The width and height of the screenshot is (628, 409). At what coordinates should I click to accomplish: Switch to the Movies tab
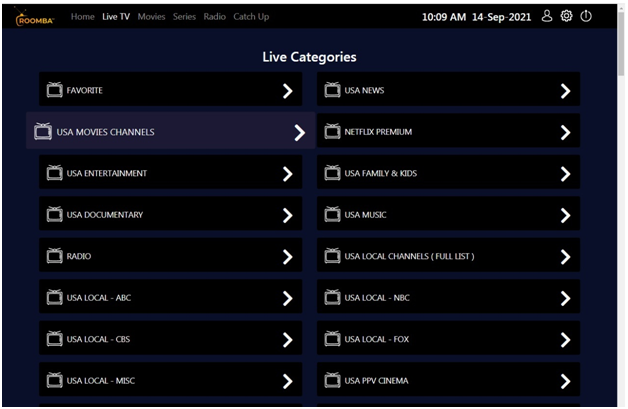coord(151,17)
